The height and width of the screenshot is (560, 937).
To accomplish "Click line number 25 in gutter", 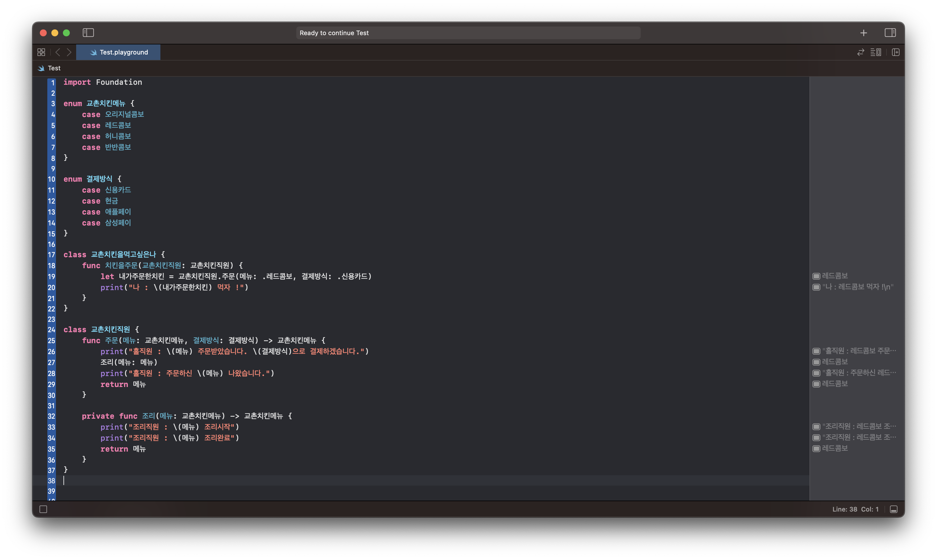I will click(x=51, y=340).
